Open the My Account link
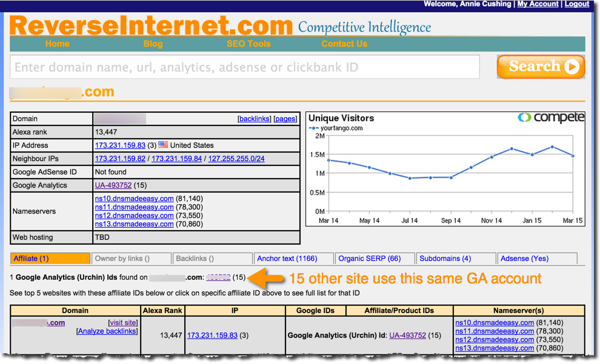600x364 pixels. (538, 4)
